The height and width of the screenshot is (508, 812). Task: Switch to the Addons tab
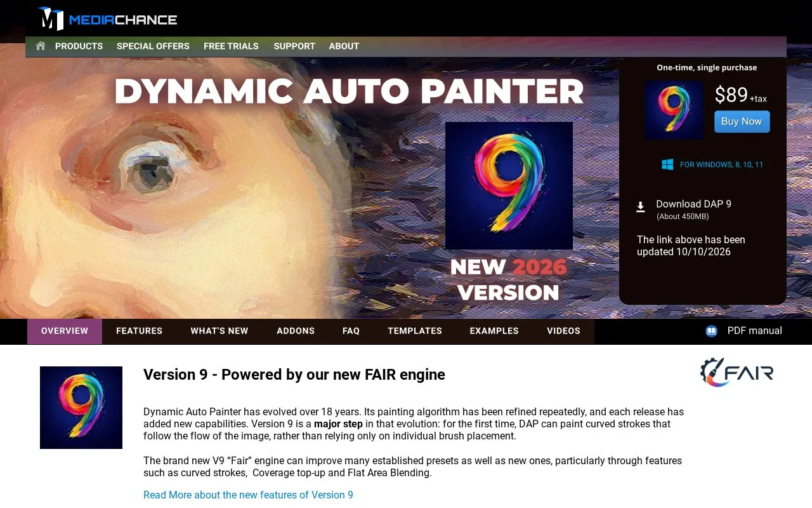pos(296,331)
